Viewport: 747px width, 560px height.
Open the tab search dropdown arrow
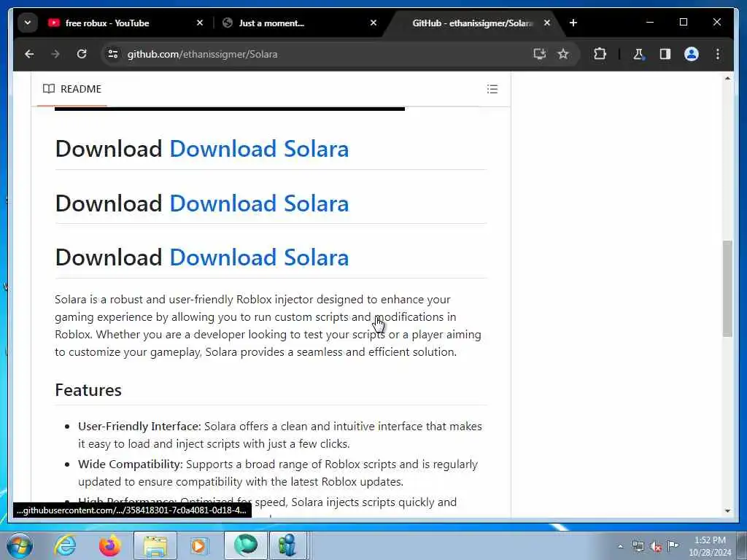(x=28, y=23)
